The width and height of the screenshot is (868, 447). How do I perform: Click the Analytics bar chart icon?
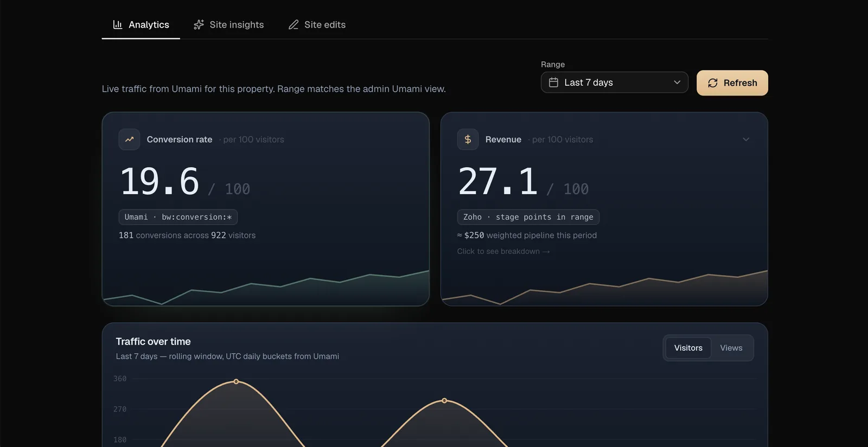pos(118,24)
